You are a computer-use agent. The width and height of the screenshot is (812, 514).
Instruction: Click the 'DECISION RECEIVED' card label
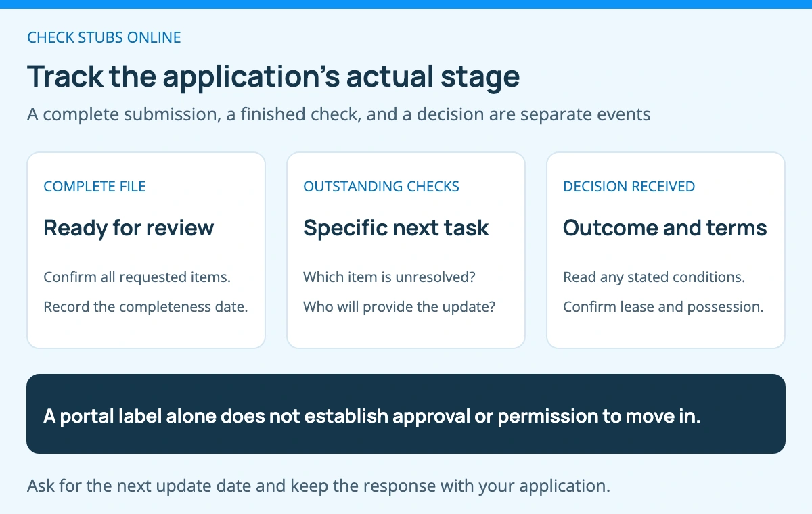click(629, 187)
